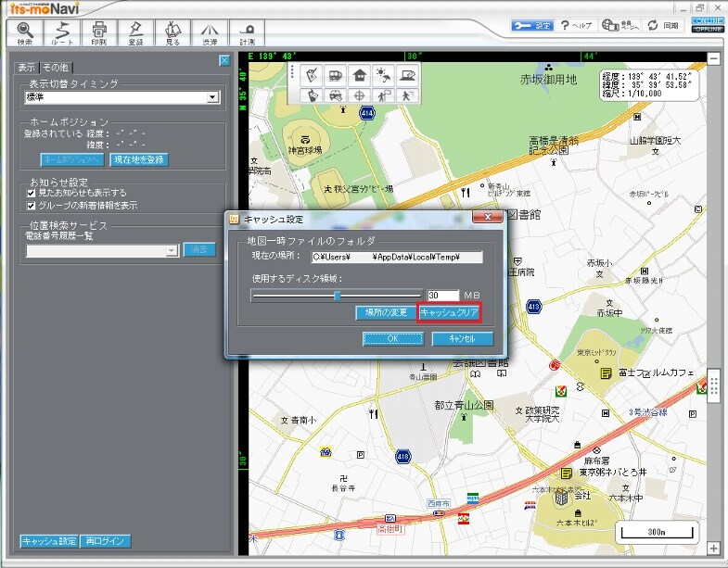Expand the 表示切替タイミング dropdown
Screen dimensions: 728x568
[x=212, y=97]
